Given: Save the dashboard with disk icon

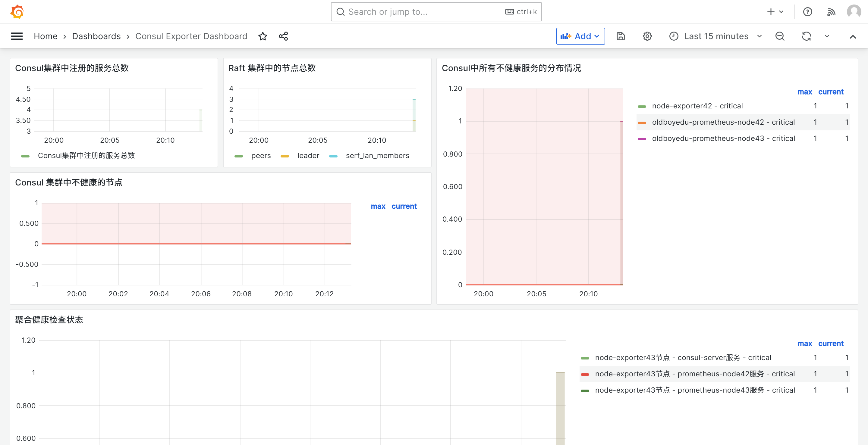Looking at the screenshot, I should pyautogui.click(x=621, y=36).
